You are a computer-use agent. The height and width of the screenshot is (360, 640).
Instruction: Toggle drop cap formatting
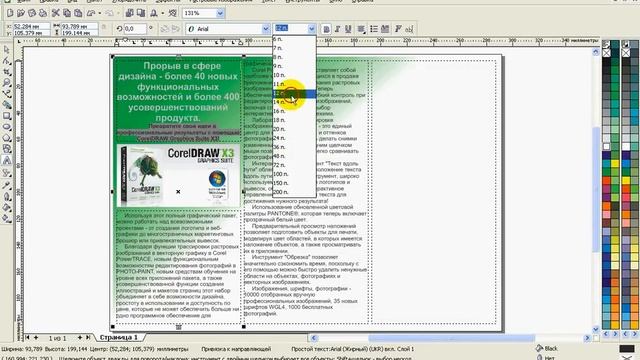pyautogui.click(x=385, y=29)
